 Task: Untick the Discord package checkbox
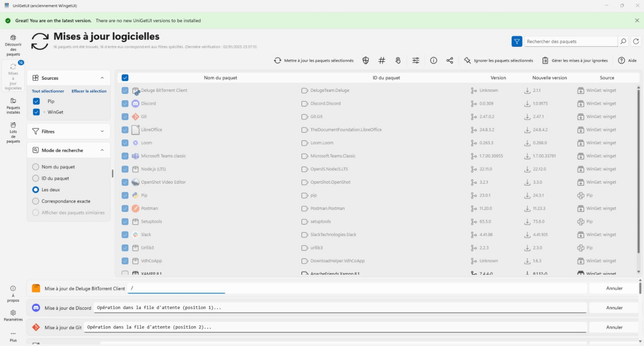[125, 104]
